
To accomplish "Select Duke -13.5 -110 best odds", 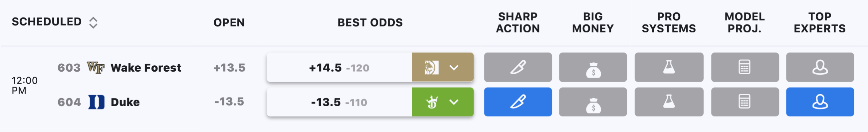I will 339,102.
